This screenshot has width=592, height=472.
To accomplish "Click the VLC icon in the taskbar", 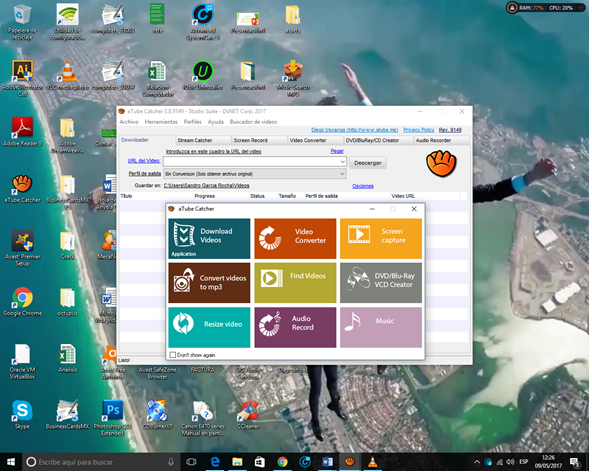I will click(x=373, y=463).
